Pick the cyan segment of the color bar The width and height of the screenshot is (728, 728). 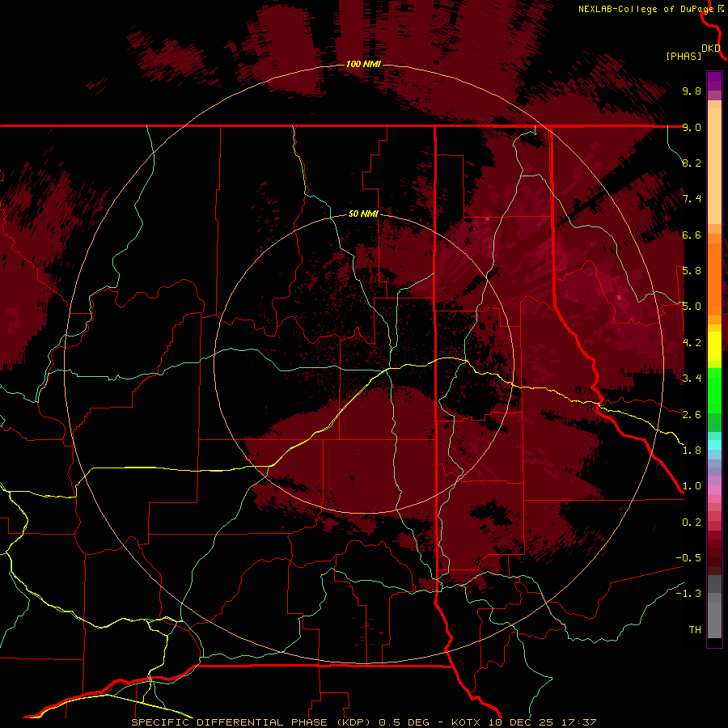714,445
